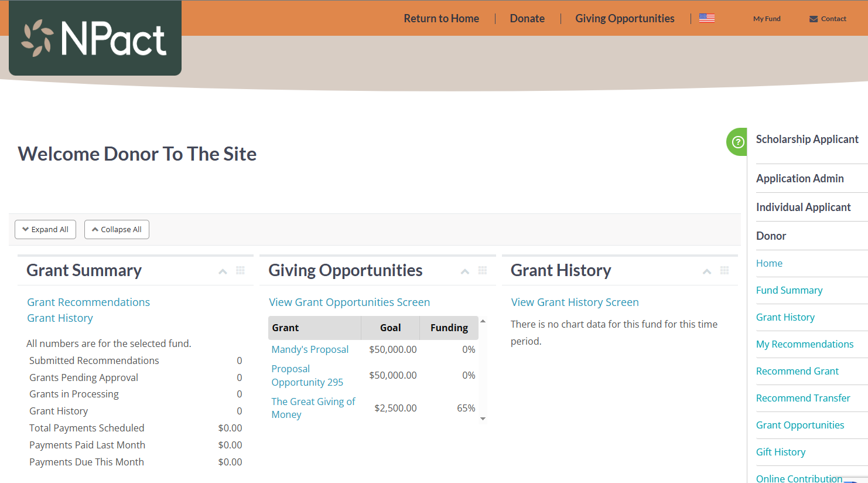
Task: Open My Recommendations in the sidebar
Action: [805, 344]
